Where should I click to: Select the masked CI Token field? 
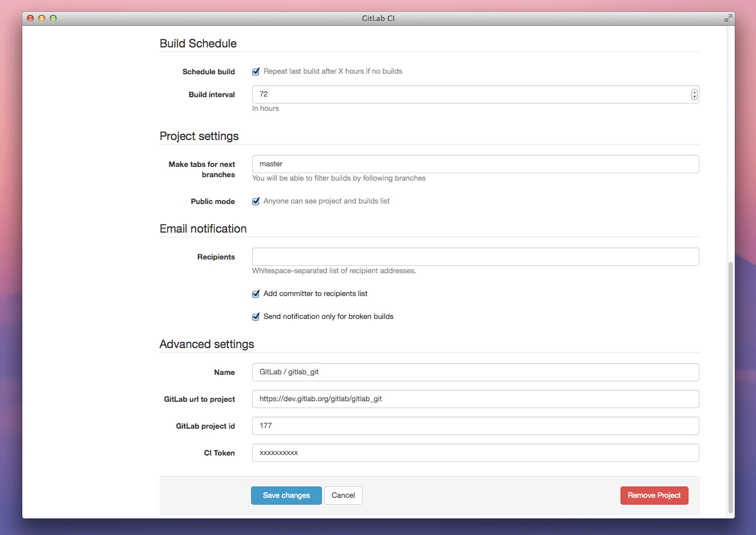point(475,453)
